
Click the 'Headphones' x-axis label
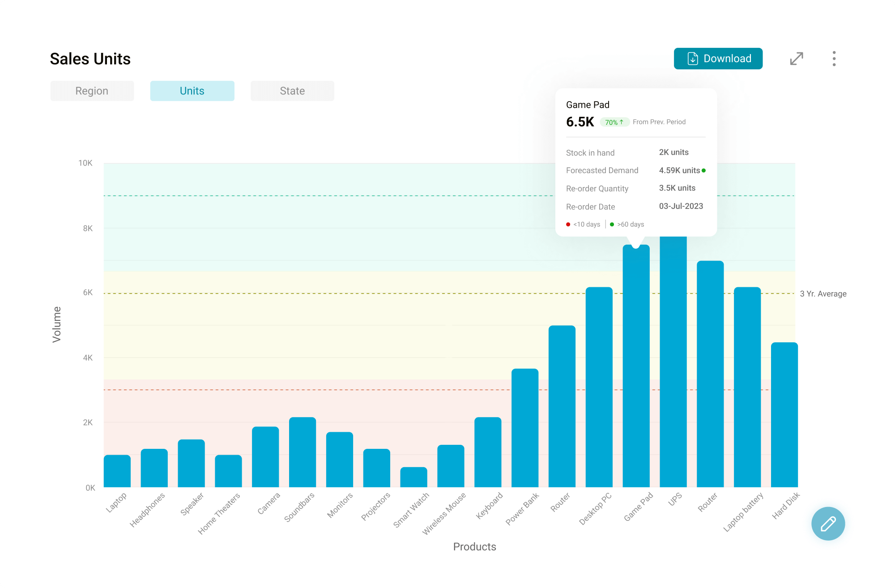(x=147, y=510)
